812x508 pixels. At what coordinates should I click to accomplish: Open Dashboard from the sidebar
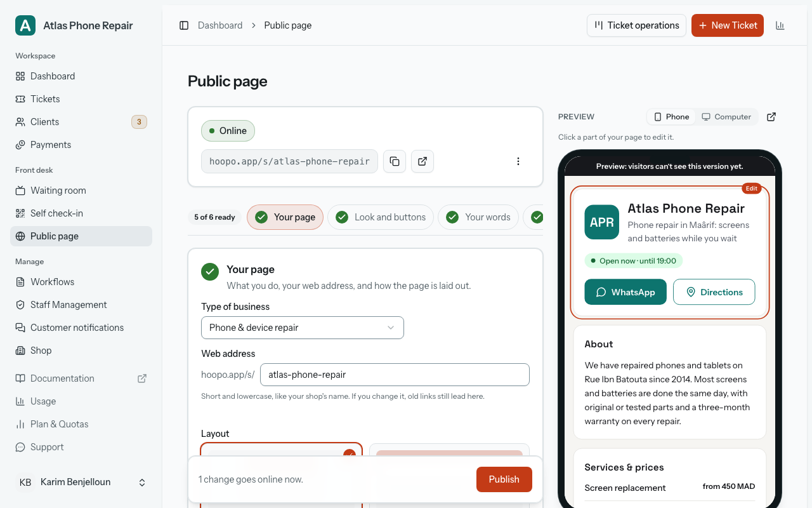pyautogui.click(x=81, y=76)
